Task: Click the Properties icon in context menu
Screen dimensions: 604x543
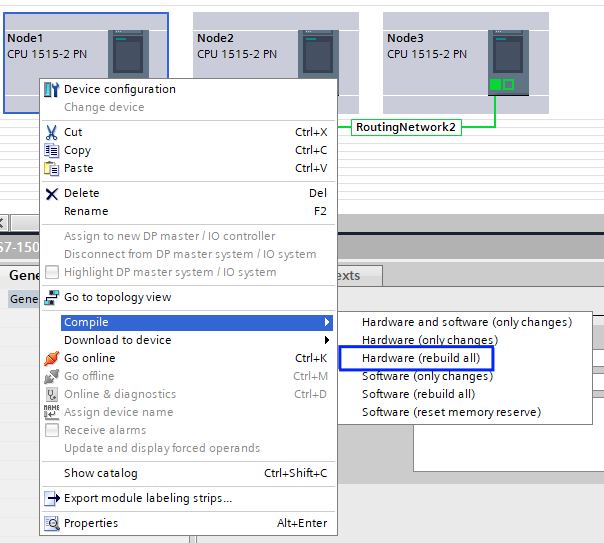Action: coord(52,523)
